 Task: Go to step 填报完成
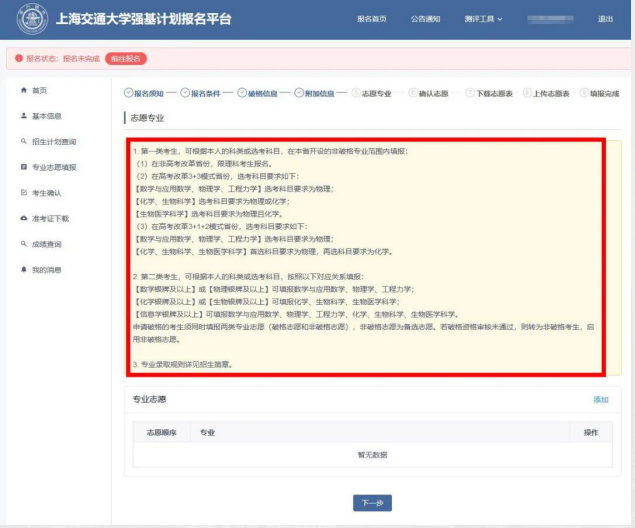(600, 94)
